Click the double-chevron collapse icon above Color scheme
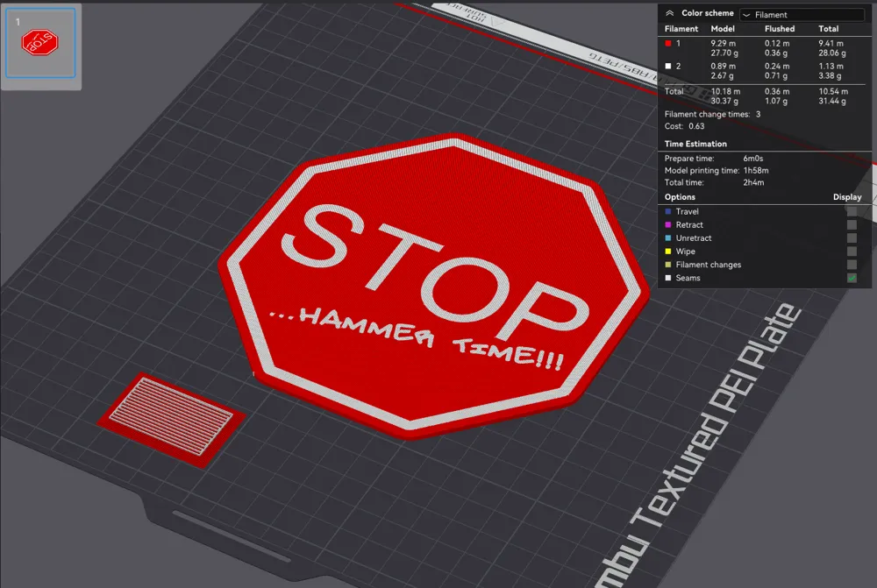This screenshot has height=588, width=877. [x=669, y=13]
